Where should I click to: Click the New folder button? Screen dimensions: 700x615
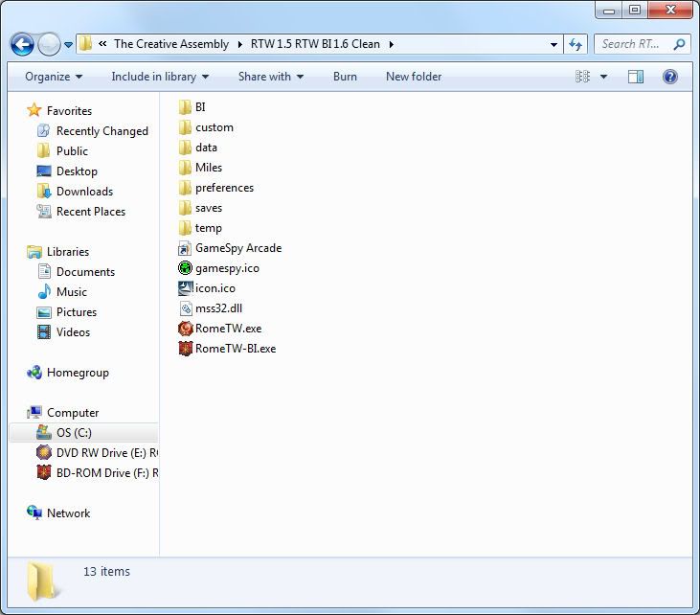[414, 77]
